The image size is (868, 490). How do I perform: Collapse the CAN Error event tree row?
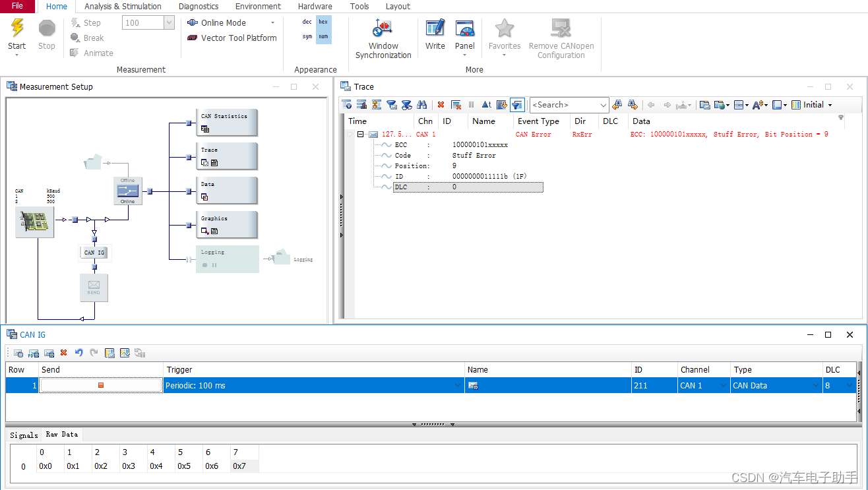point(361,134)
